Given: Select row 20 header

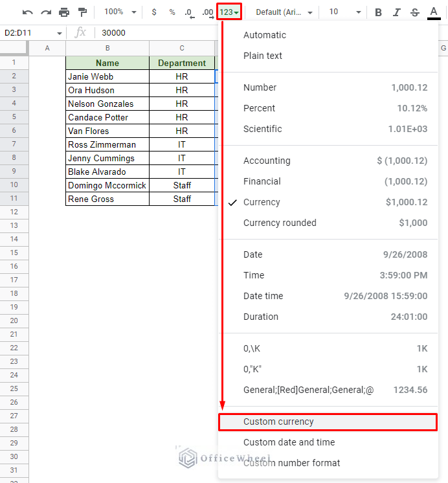Looking at the screenshot, I should (x=14, y=320).
